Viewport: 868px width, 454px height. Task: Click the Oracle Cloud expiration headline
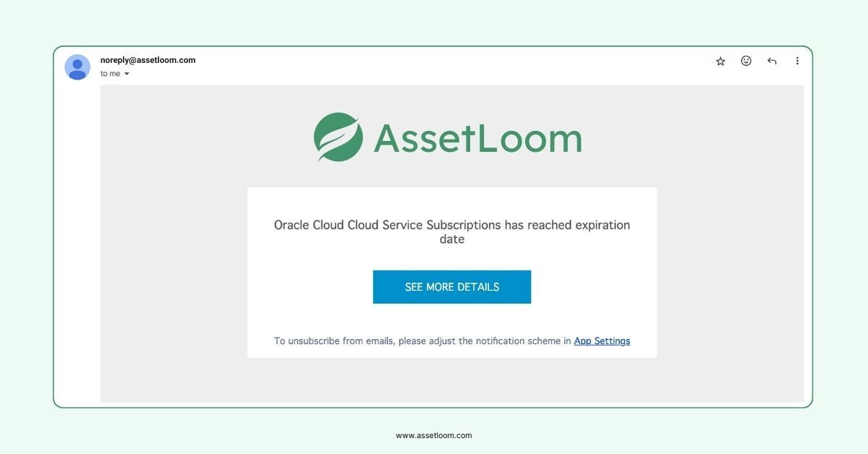click(452, 232)
